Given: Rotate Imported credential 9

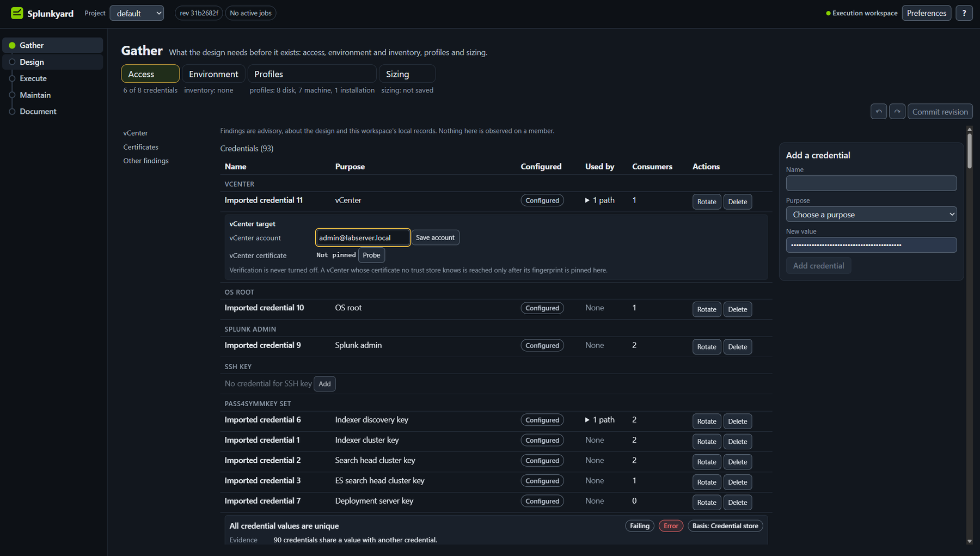Looking at the screenshot, I should [x=707, y=347].
